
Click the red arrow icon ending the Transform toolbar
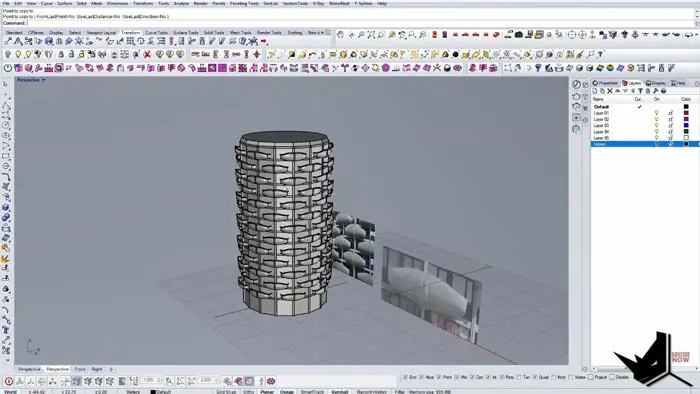coord(263,41)
